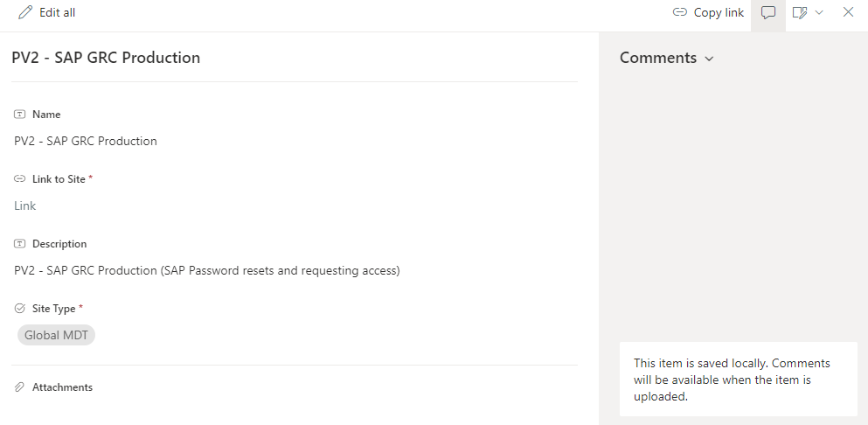Click the hyperlink icon beside Link to Site

tap(20, 179)
